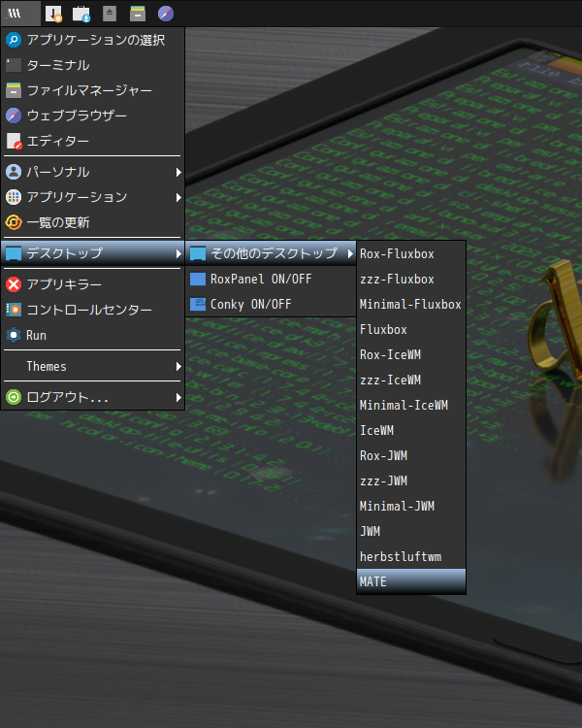Expand the デスクトップ submenu arrow
Image resolution: width=582 pixels, height=728 pixels.
[178, 253]
